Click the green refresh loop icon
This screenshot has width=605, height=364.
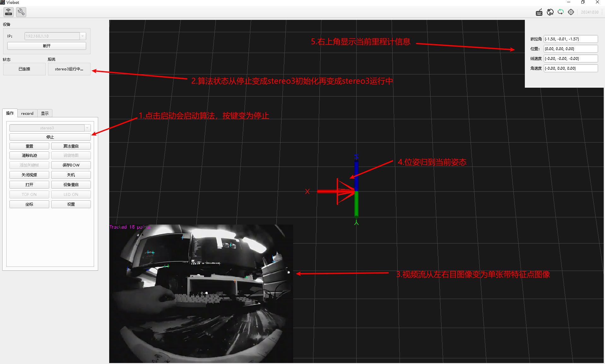(x=561, y=12)
